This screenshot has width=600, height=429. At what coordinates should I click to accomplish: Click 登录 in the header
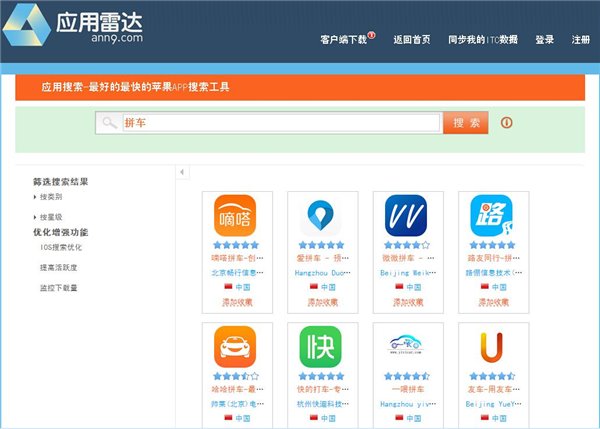tap(545, 39)
